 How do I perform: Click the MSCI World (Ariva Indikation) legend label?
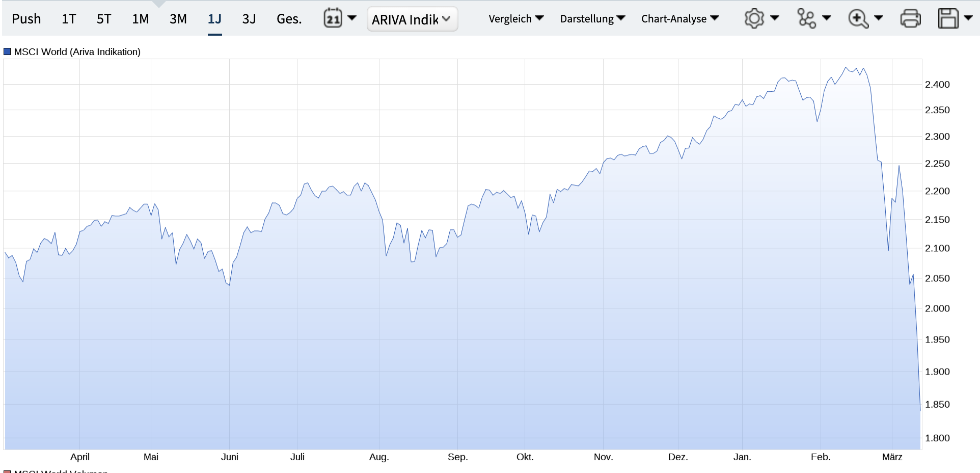[77, 51]
